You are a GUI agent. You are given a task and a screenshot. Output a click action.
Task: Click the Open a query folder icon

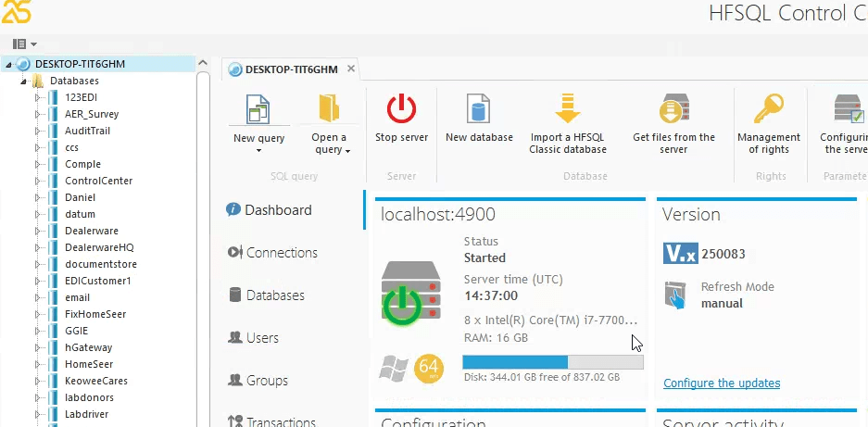(x=329, y=110)
